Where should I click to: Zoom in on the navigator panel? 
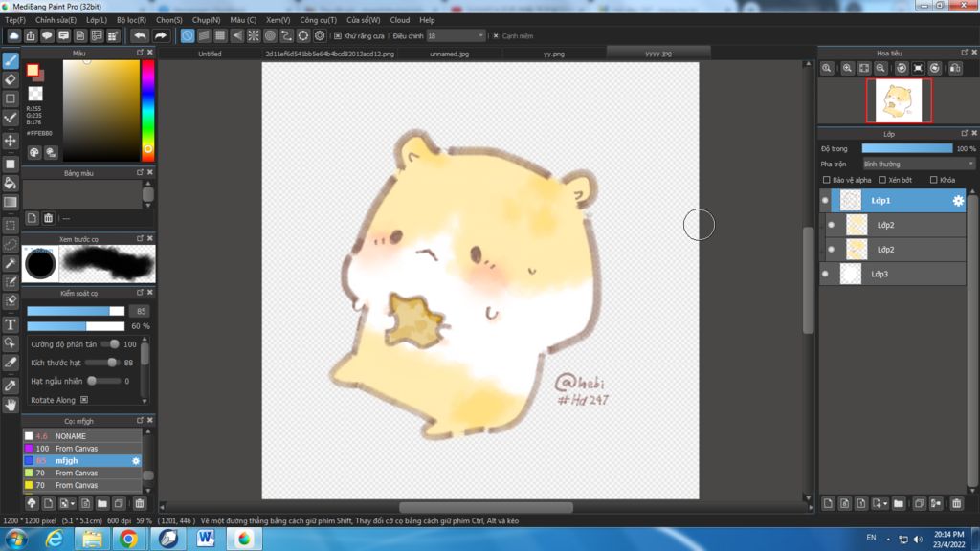pos(847,68)
